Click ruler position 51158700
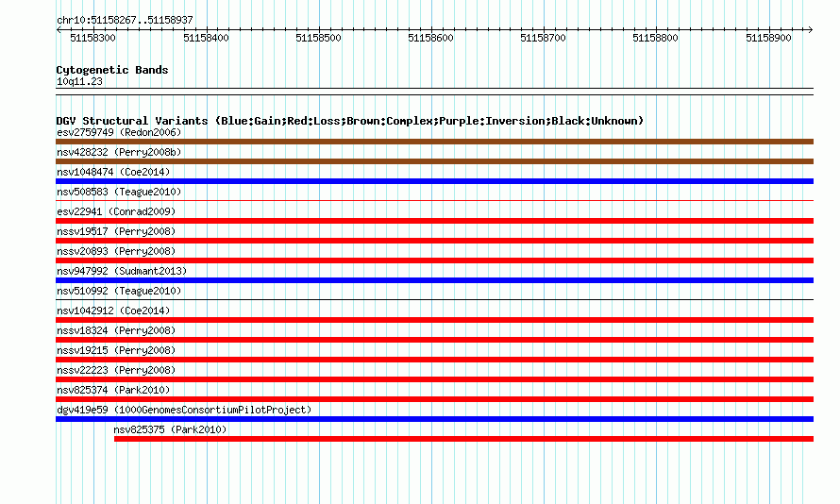 click(x=544, y=38)
